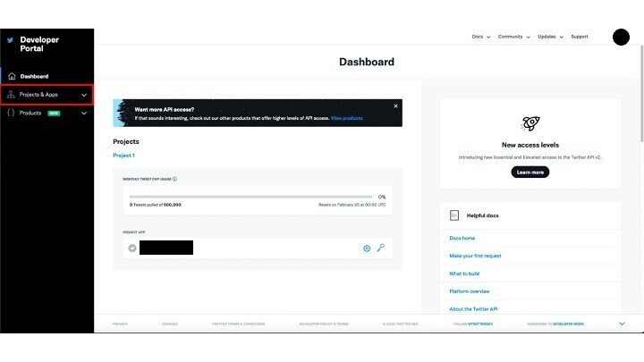Open app keys and tokens key icon

click(x=381, y=248)
